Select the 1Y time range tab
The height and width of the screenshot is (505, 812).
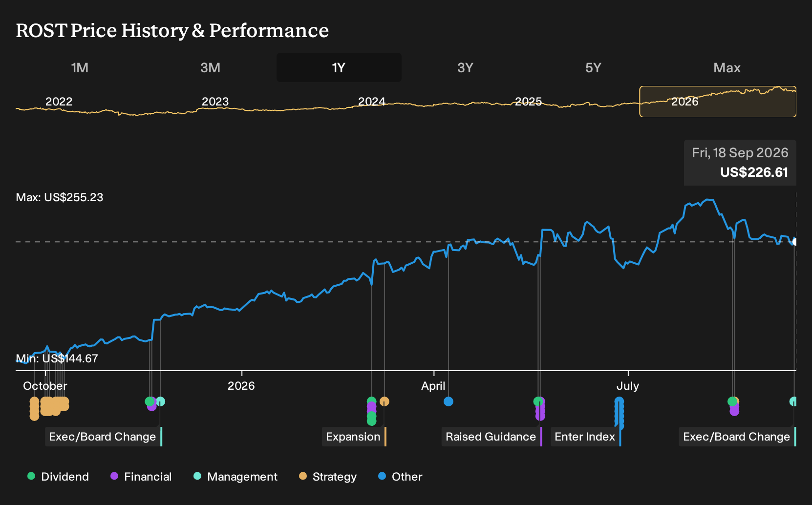339,67
